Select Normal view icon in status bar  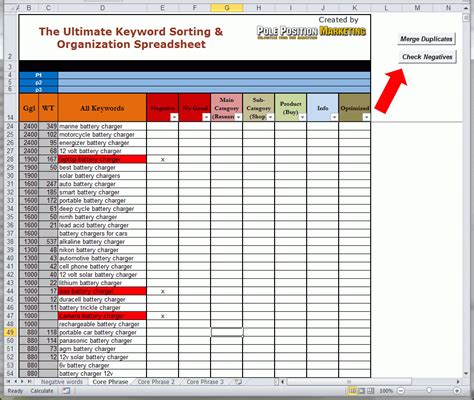click(352, 391)
